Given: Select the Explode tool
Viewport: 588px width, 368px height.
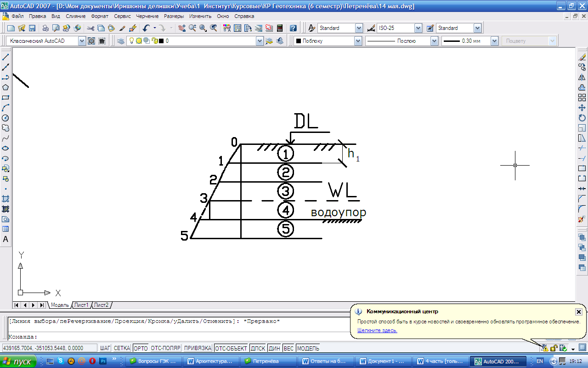Looking at the screenshot, I should point(582,219).
